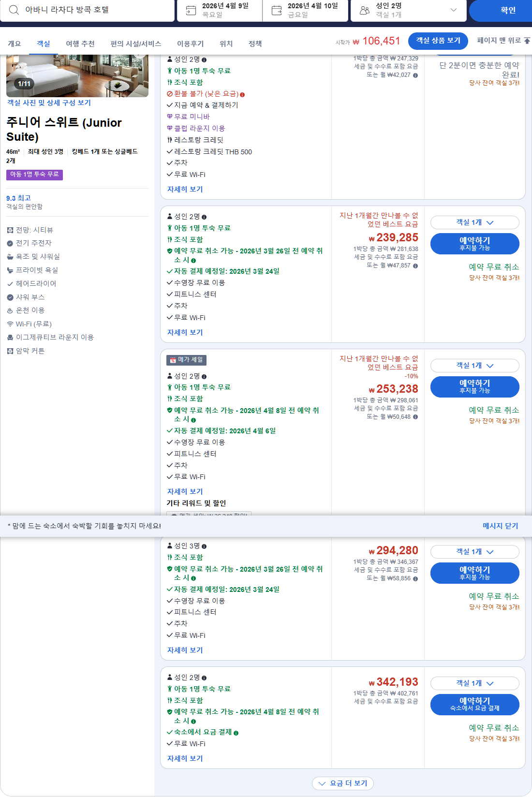Open the first 객실 1개 dropdown
532x797 pixels.
point(474,222)
